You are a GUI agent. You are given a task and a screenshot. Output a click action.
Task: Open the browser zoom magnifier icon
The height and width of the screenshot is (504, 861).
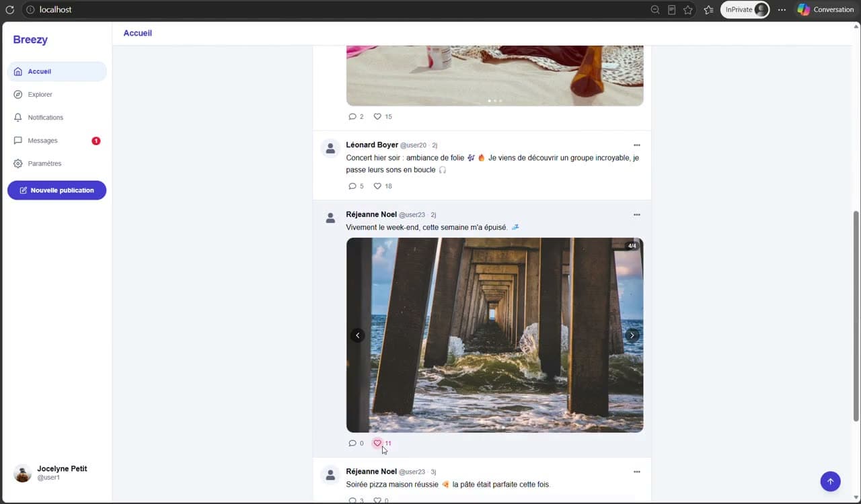[655, 9]
